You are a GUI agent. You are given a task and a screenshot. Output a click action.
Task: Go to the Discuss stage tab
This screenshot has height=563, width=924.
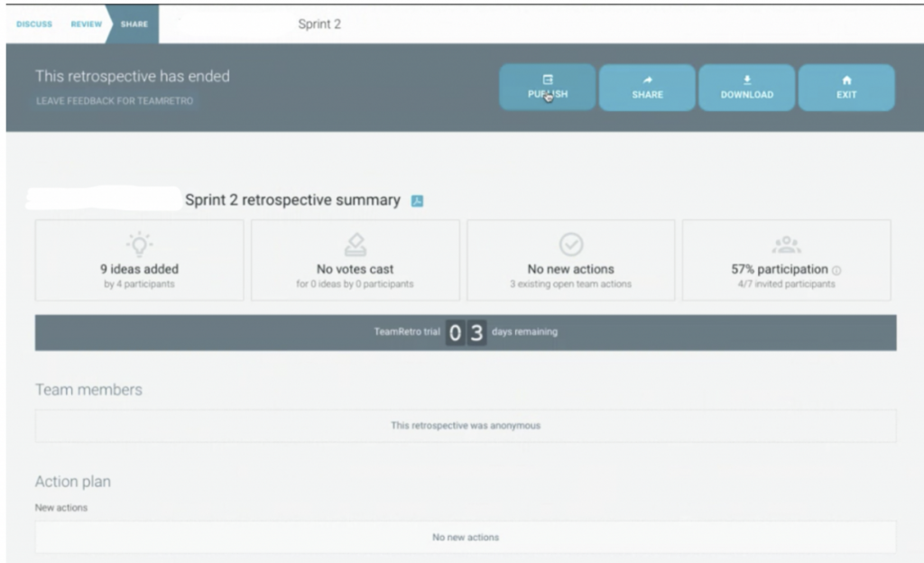click(34, 24)
